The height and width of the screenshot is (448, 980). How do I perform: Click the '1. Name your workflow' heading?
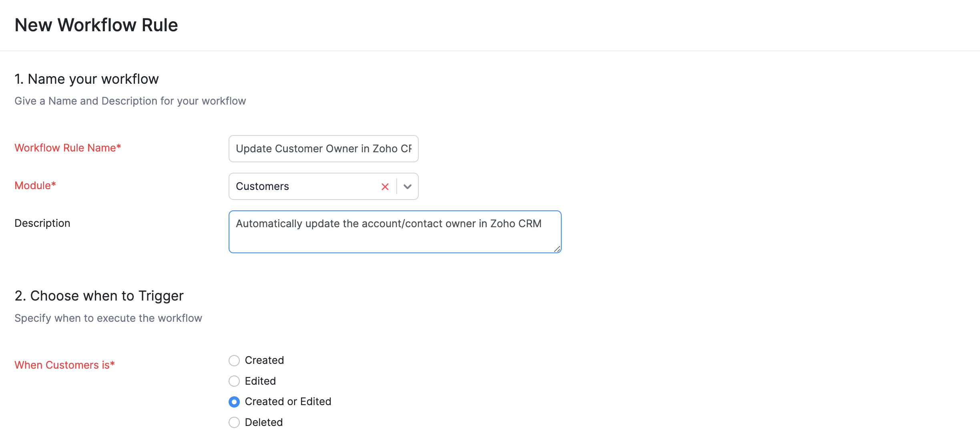pos(86,79)
